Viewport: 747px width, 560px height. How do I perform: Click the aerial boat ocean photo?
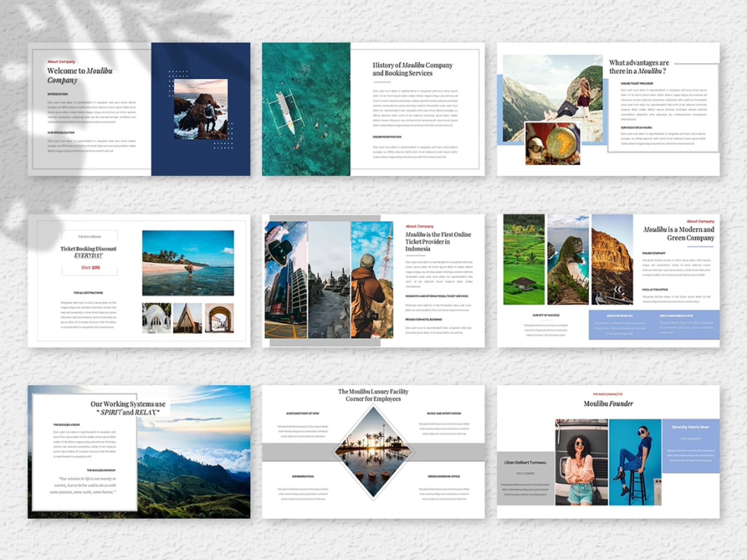306,109
